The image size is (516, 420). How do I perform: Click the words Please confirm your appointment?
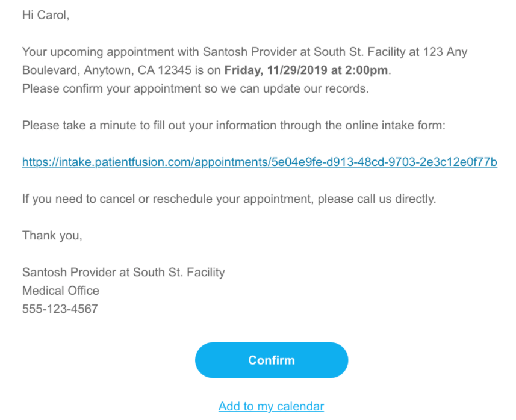(95, 89)
